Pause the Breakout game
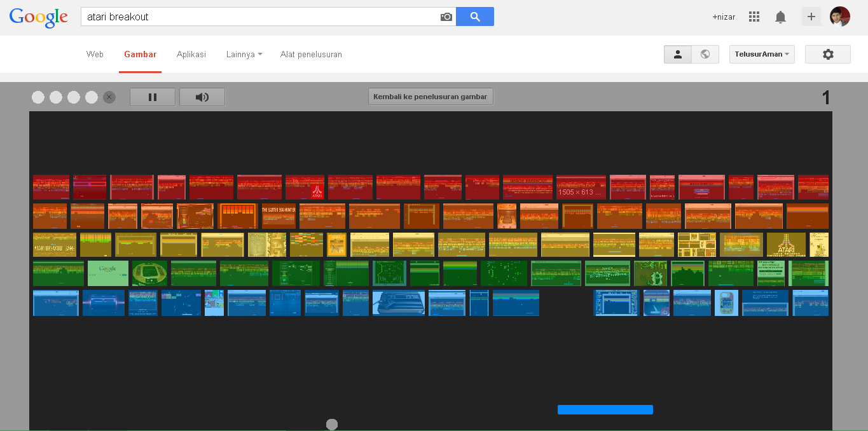The width and height of the screenshot is (868, 431). point(153,97)
